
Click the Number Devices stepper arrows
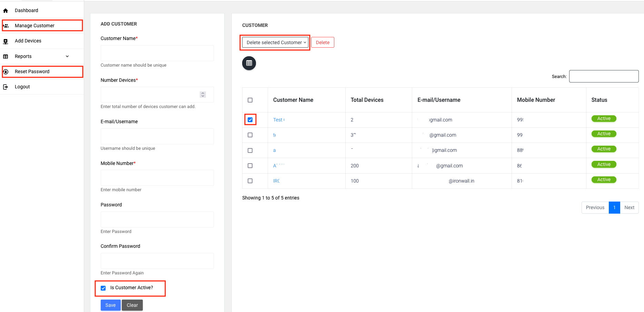click(203, 95)
